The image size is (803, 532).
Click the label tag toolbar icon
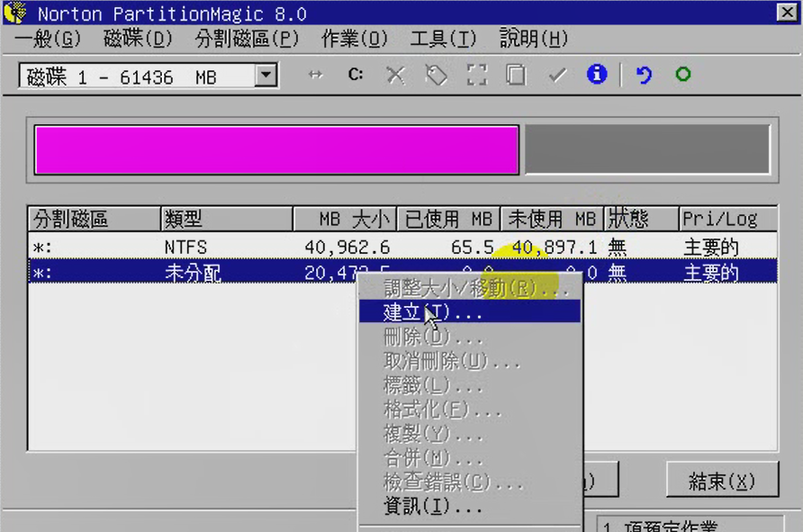click(x=436, y=76)
